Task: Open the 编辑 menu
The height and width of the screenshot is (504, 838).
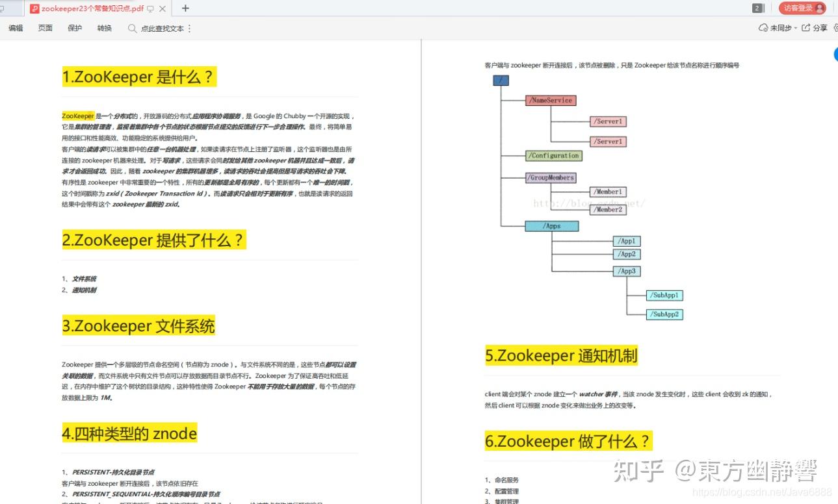Action: pos(16,28)
